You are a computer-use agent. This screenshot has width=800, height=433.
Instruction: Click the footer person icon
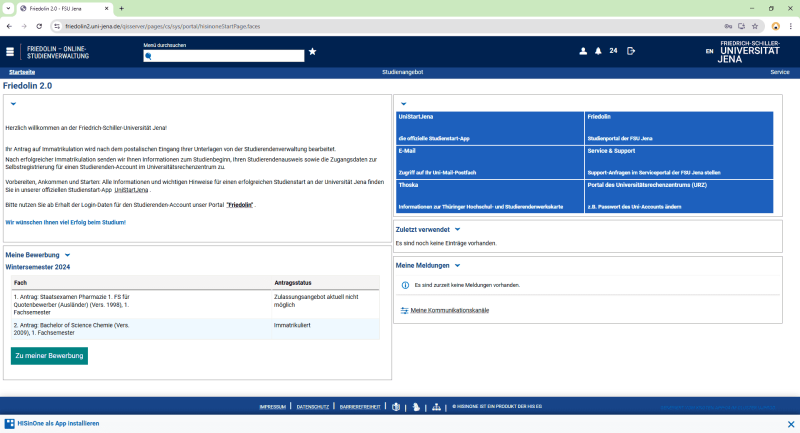416,406
